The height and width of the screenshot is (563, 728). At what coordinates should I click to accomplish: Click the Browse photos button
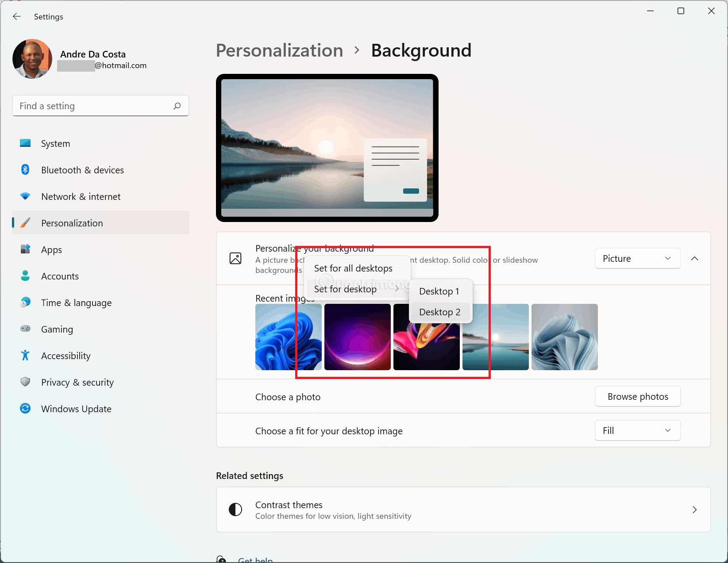[637, 397]
